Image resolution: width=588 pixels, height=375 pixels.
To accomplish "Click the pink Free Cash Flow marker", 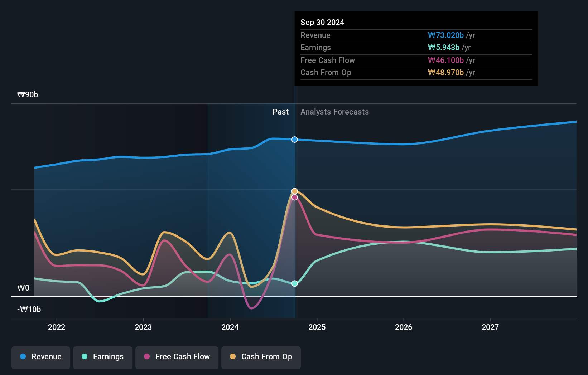I will point(294,198).
